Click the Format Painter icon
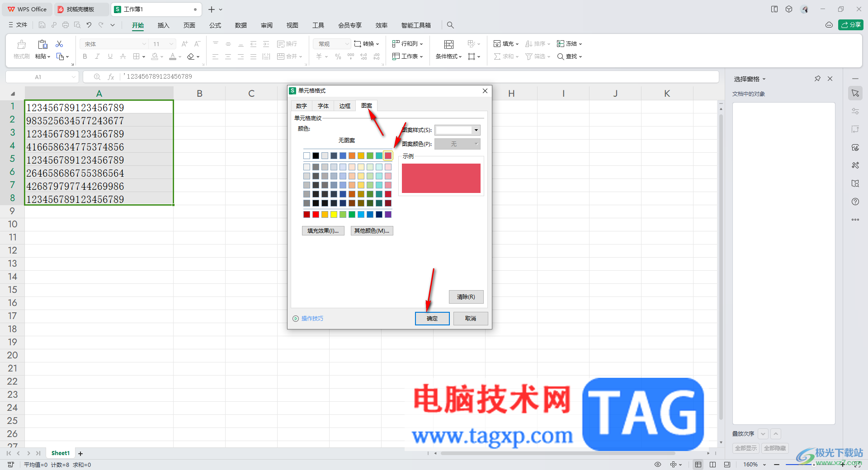This screenshot has width=868, height=470. coord(21,44)
